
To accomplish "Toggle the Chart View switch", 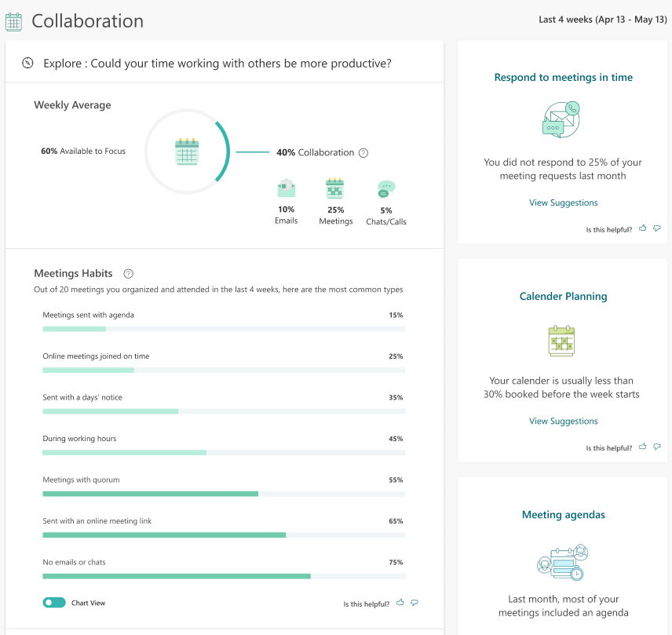I will pyautogui.click(x=54, y=603).
